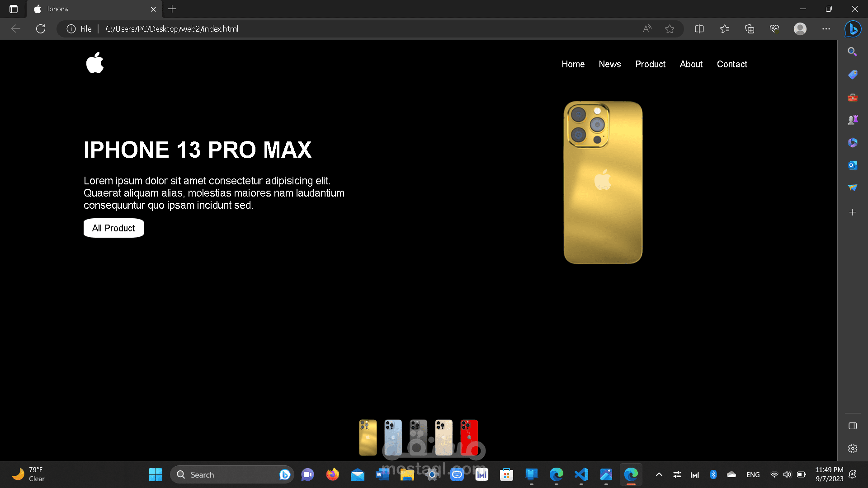Image resolution: width=868 pixels, height=488 pixels.
Task: Open the weather widget showing 79°F
Action: coord(29,474)
